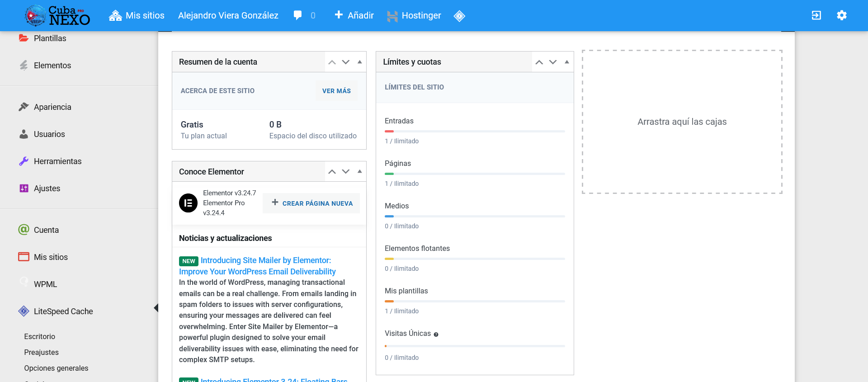Click the Cuba Nexo logo
Viewport: 868px width, 382px height.
(x=57, y=15)
